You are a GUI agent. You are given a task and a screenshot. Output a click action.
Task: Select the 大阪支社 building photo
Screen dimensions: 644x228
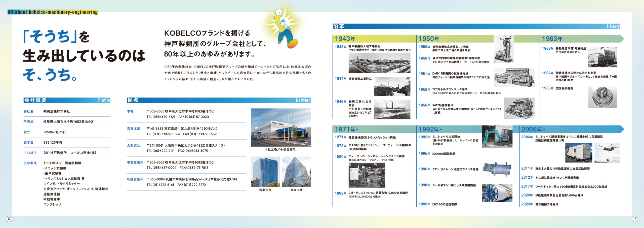[x=296, y=172]
